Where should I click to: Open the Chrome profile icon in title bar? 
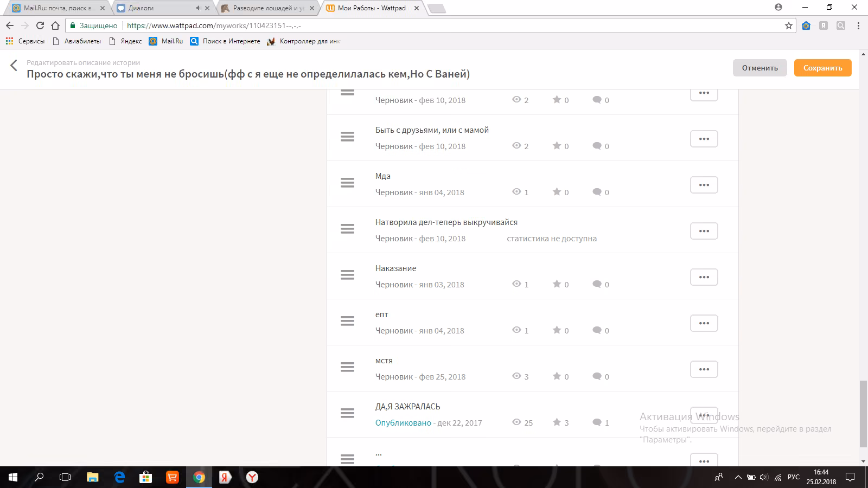(x=778, y=8)
